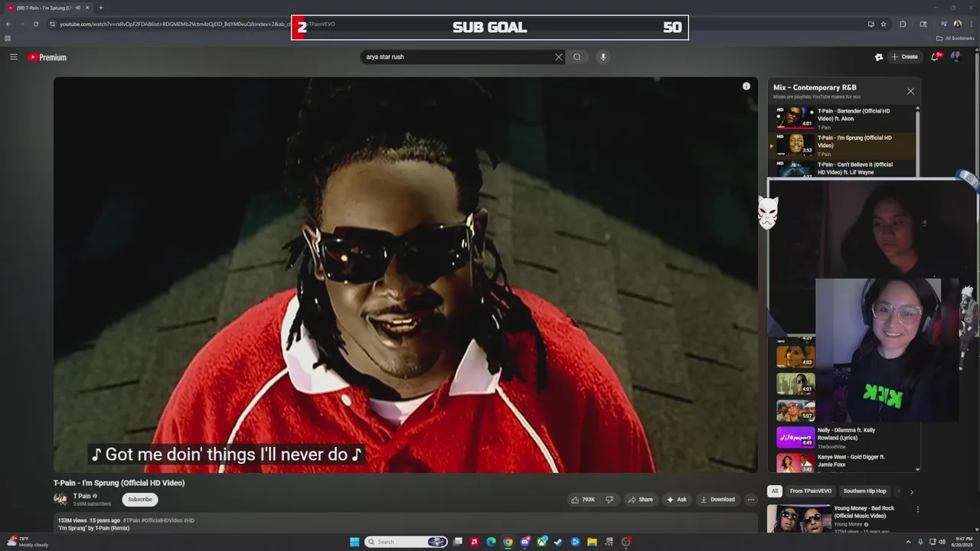Viewport: 980px width, 551px height.
Task: Open the YouTube hamburger guide menu
Action: coord(13,57)
